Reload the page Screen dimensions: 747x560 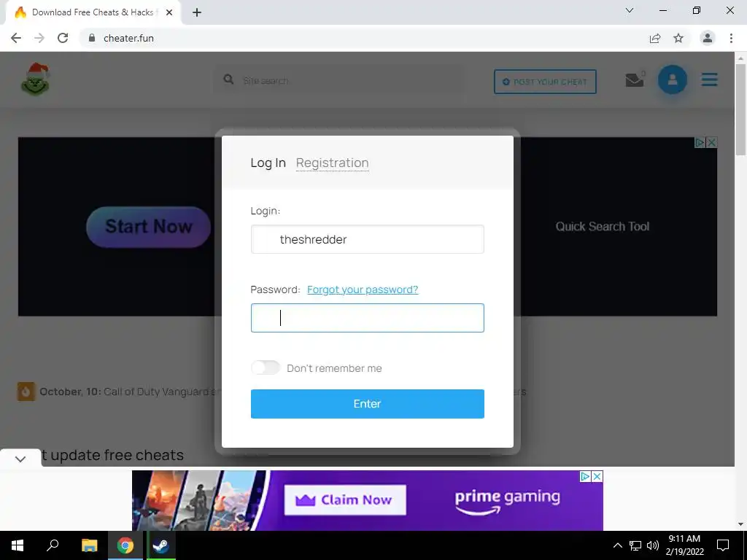click(x=63, y=38)
